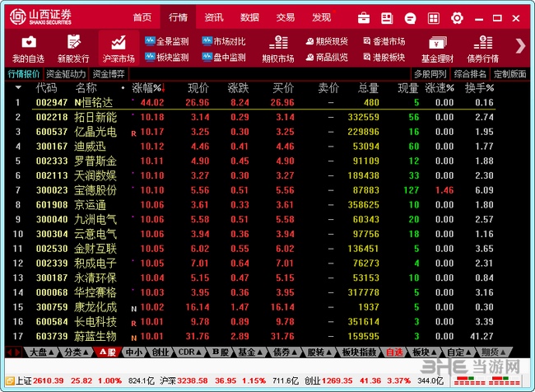Open the chat message icon in title bar
The height and width of the screenshot is (392, 535).
pyautogui.click(x=410, y=18)
